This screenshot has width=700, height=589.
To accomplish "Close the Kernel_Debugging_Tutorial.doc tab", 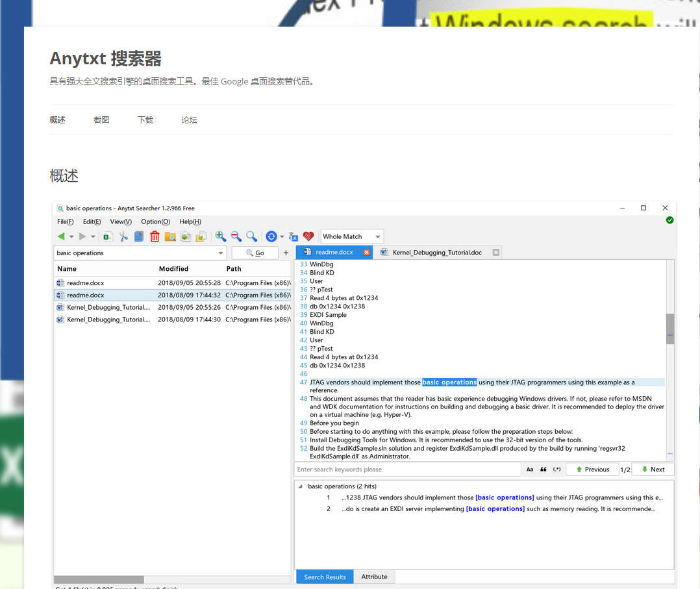I will (x=496, y=253).
